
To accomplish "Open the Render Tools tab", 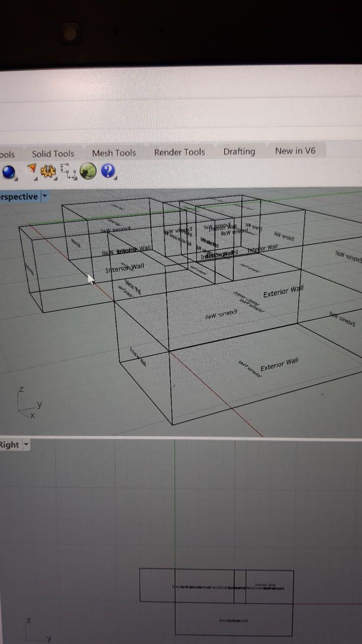I will [x=179, y=152].
